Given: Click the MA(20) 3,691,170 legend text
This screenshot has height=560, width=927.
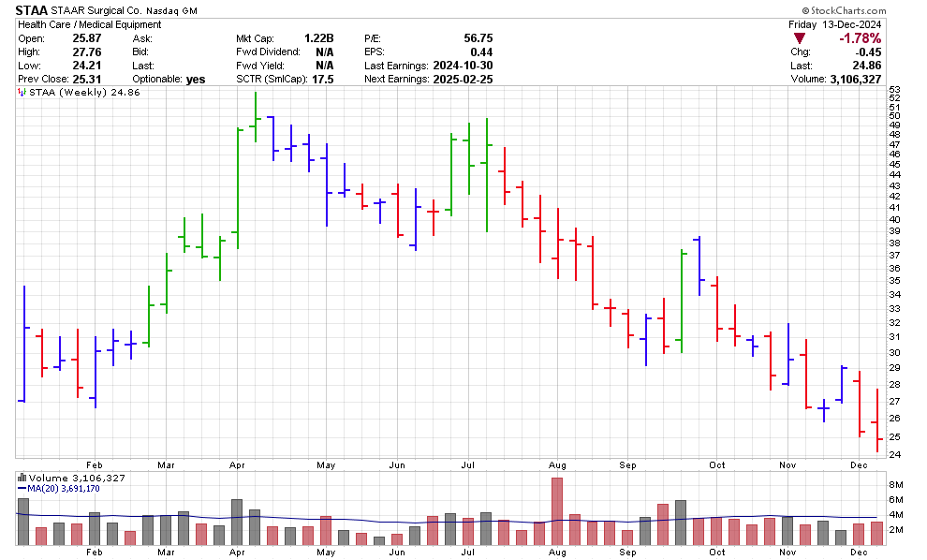Looking at the screenshot, I should (x=64, y=489).
